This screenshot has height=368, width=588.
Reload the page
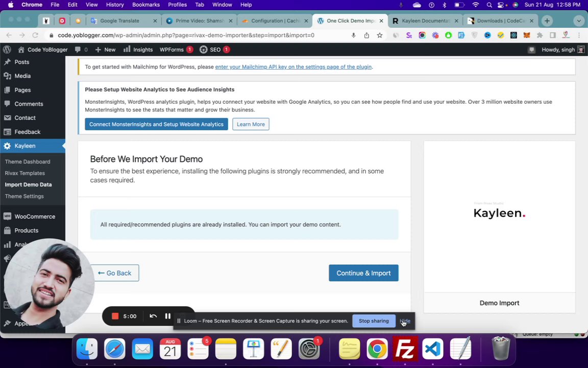tap(35, 35)
